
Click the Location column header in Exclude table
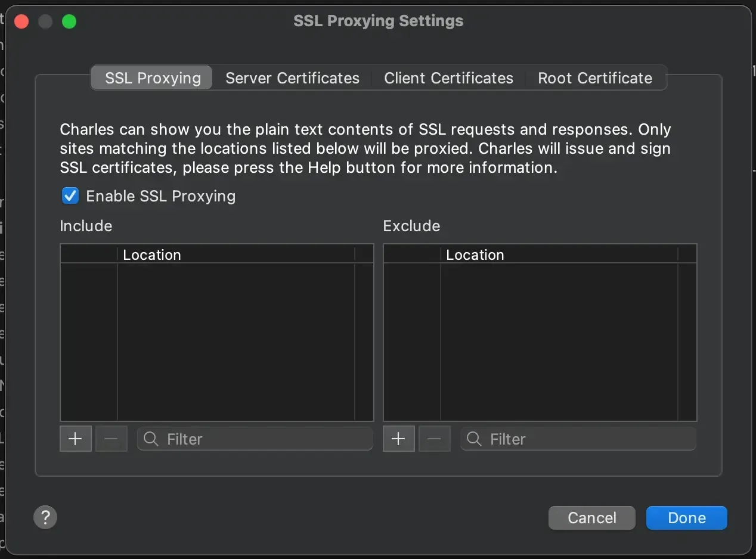coord(475,254)
